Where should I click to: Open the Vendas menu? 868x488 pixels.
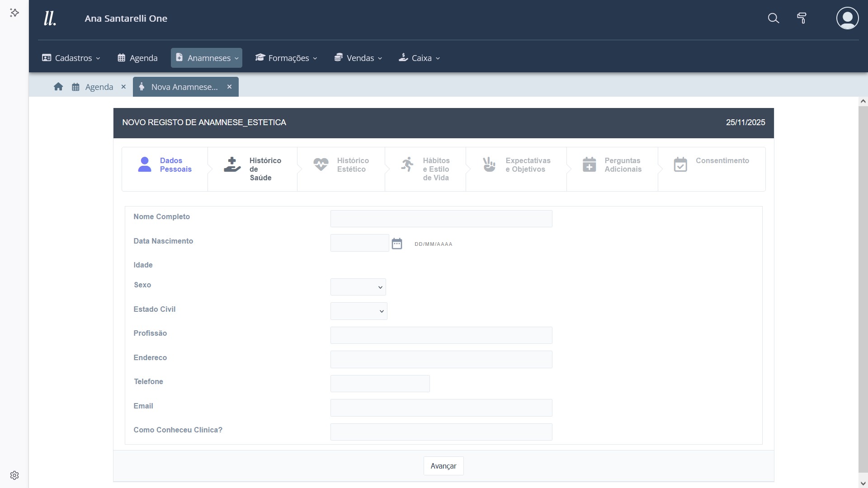tap(359, 58)
